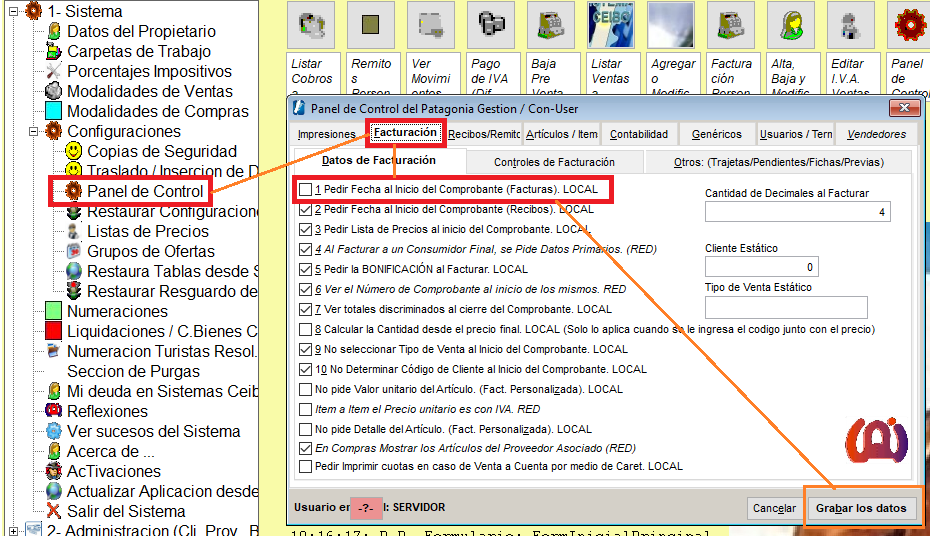The width and height of the screenshot is (930, 537).
Task: Check Item a Item Precio unitario con IVA
Action: [x=305, y=409]
